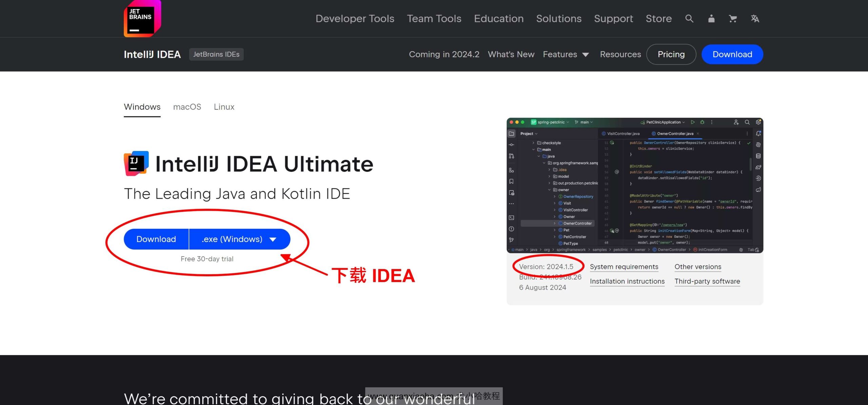Click the Debug bug icon in IDE screenshot
The width and height of the screenshot is (868, 405).
[x=702, y=122]
